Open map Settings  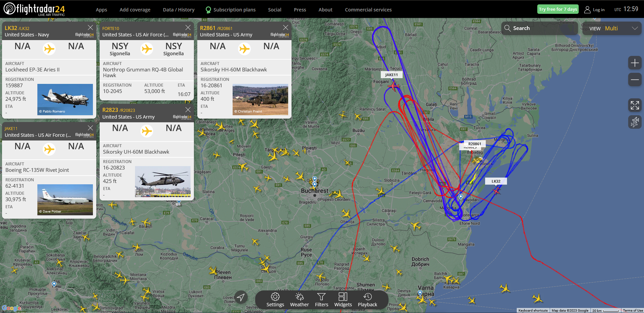tap(275, 300)
